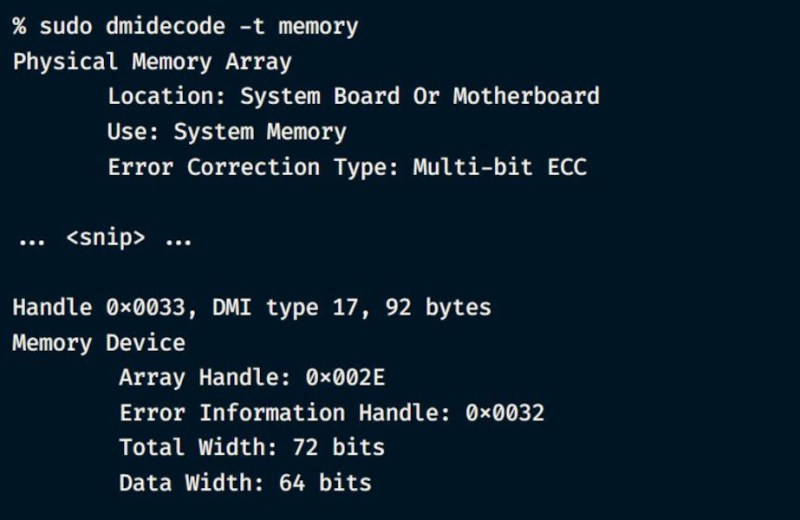Click the '0x0032' handle value
This screenshot has height=520, width=800.
(505, 413)
